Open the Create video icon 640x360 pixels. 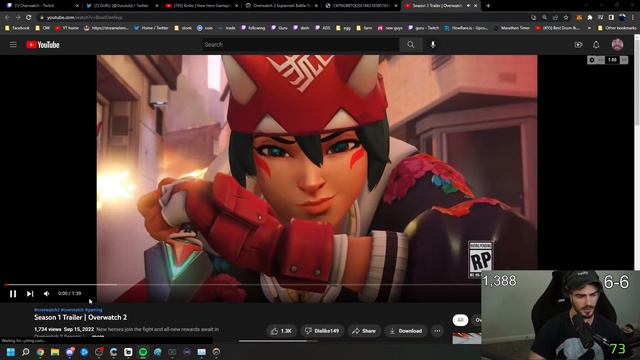coord(578,44)
